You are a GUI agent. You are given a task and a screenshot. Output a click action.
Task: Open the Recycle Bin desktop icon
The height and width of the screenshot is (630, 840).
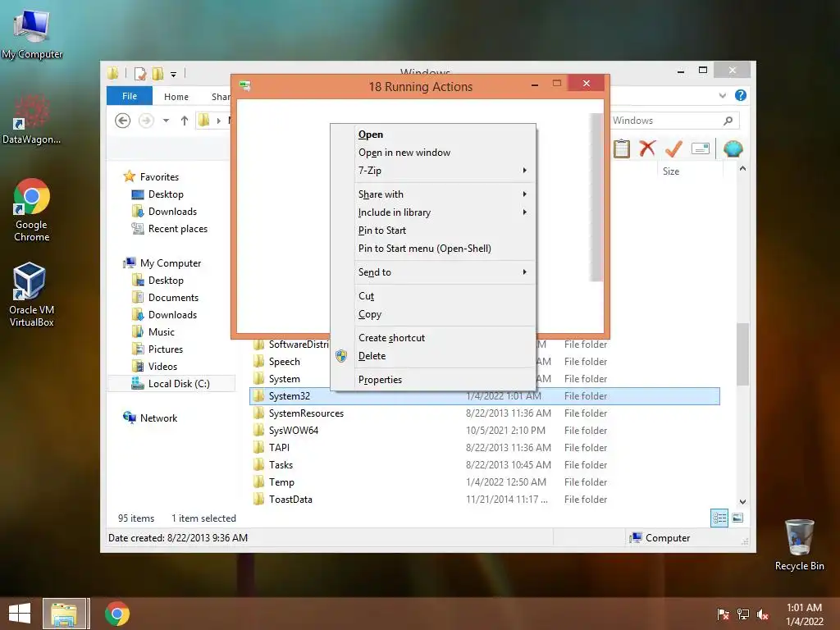coord(799,545)
